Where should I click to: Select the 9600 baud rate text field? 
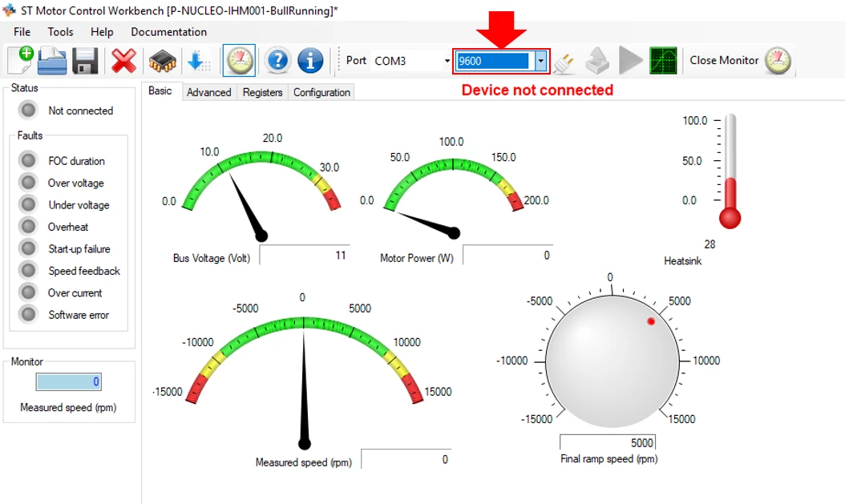coord(493,61)
